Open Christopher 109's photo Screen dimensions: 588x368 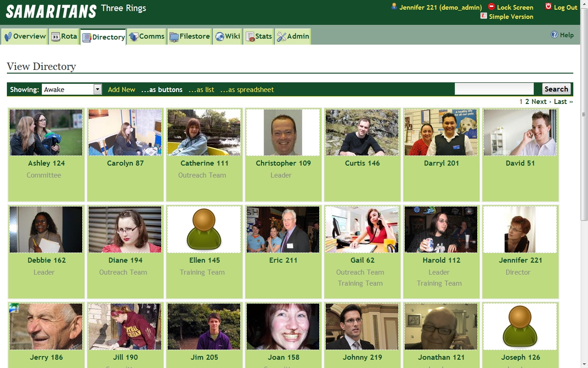click(283, 132)
